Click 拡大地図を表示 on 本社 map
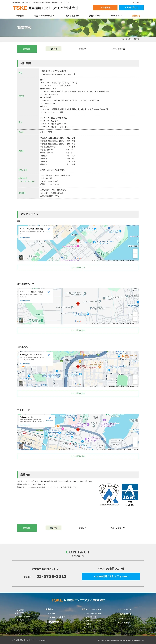This screenshot has width=156, height=644. tap(25, 238)
